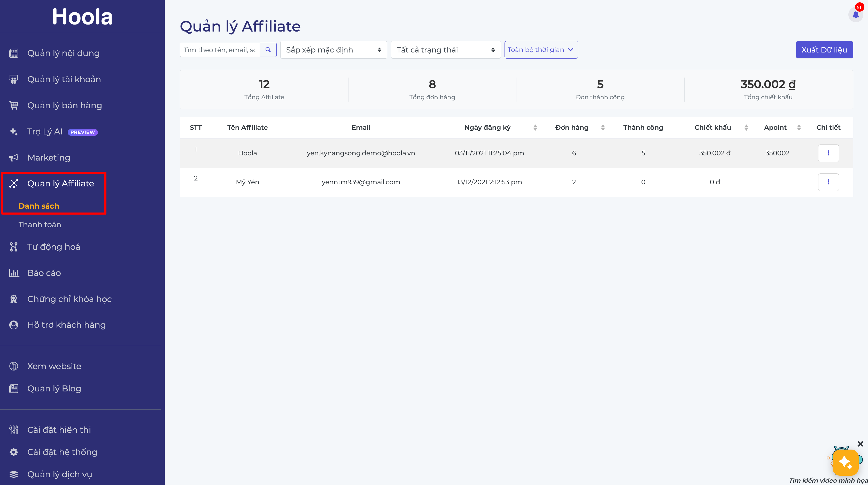Expand the Toàn bộ thời gian filter

(x=541, y=50)
